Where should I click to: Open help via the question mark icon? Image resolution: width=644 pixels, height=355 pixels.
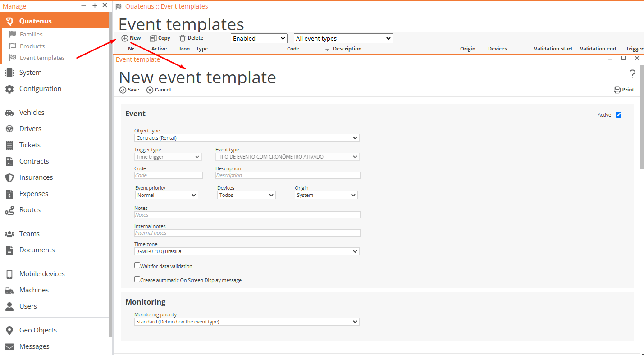[x=632, y=74]
